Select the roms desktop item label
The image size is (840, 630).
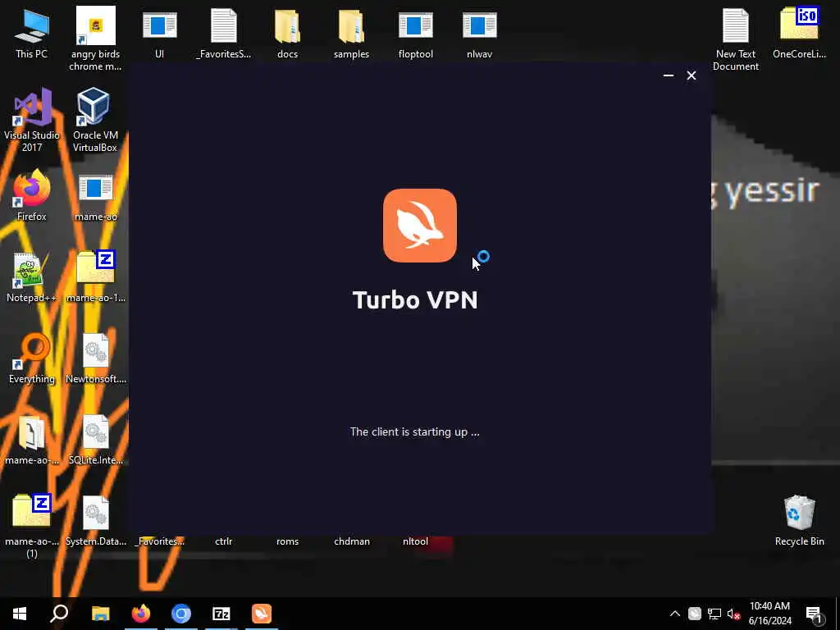point(287,541)
